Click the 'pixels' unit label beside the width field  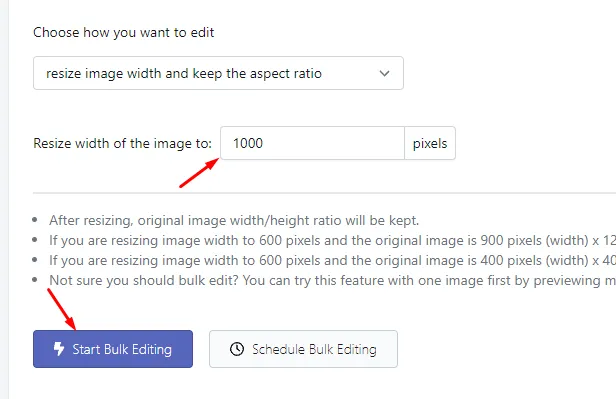[x=430, y=143]
